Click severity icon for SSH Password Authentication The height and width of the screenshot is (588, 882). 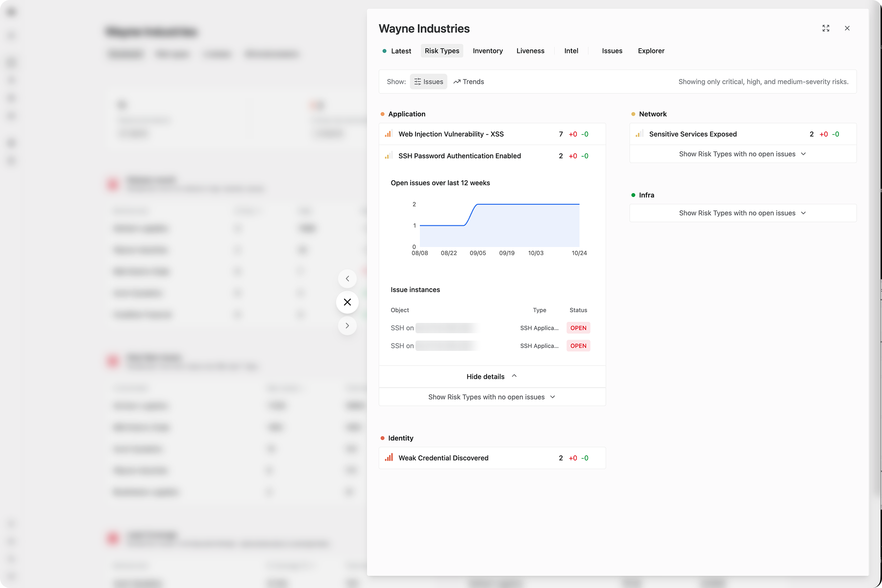pos(389,156)
